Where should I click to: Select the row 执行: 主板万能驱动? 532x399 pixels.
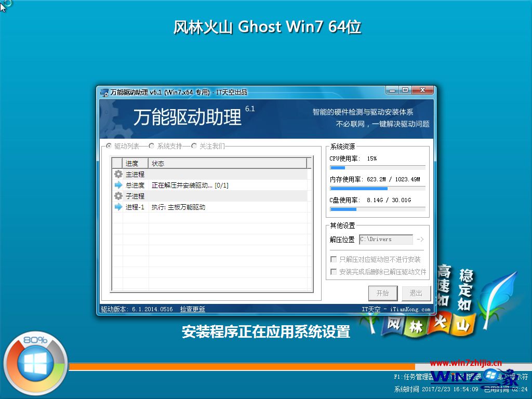pyautogui.click(x=178, y=207)
